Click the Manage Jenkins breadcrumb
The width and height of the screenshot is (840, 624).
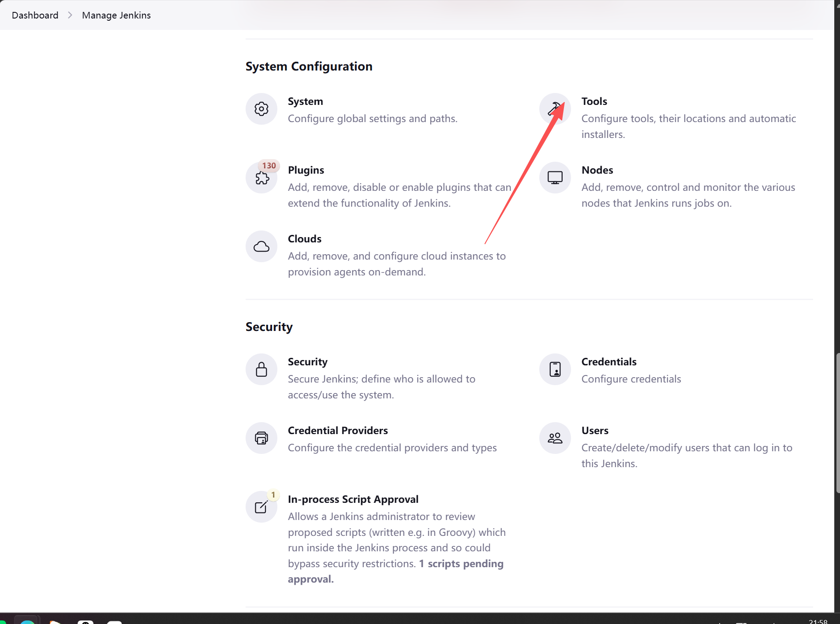[116, 15]
